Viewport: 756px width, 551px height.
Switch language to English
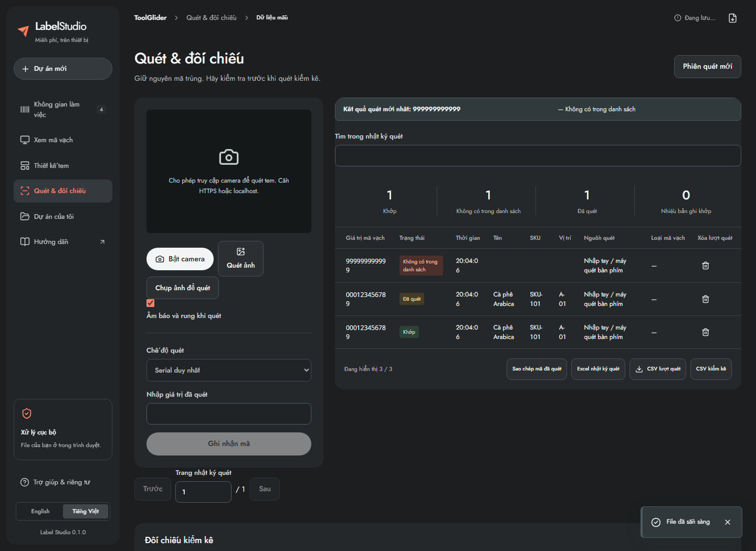[40, 511]
